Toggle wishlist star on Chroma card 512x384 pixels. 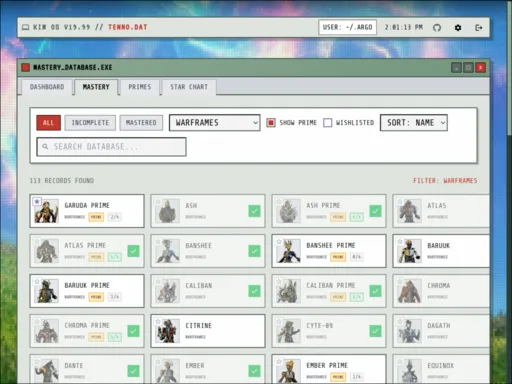point(400,281)
